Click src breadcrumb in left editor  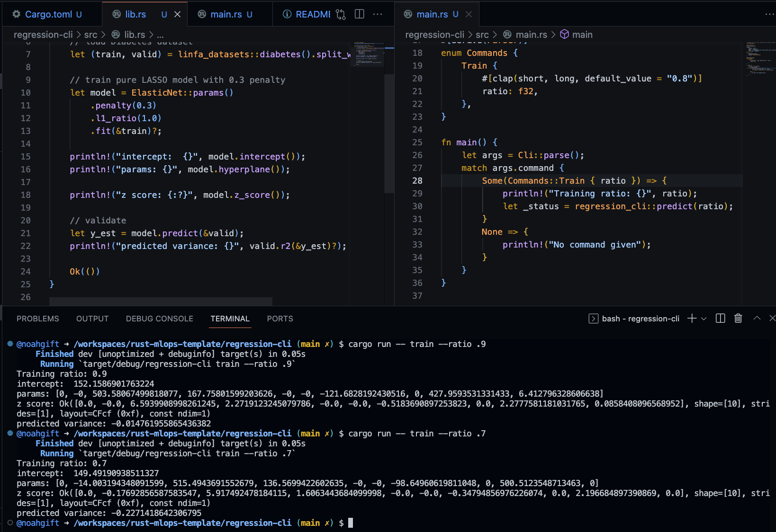coord(90,35)
